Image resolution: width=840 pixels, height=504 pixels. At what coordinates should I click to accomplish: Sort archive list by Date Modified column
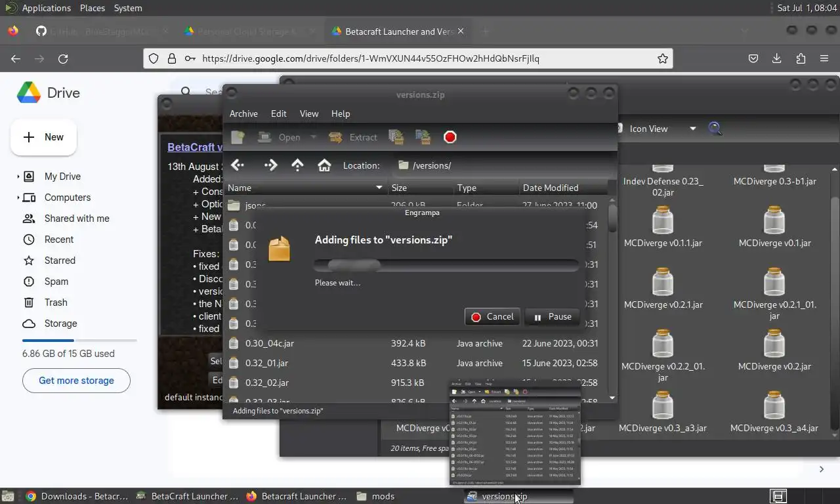tap(563, 188)
